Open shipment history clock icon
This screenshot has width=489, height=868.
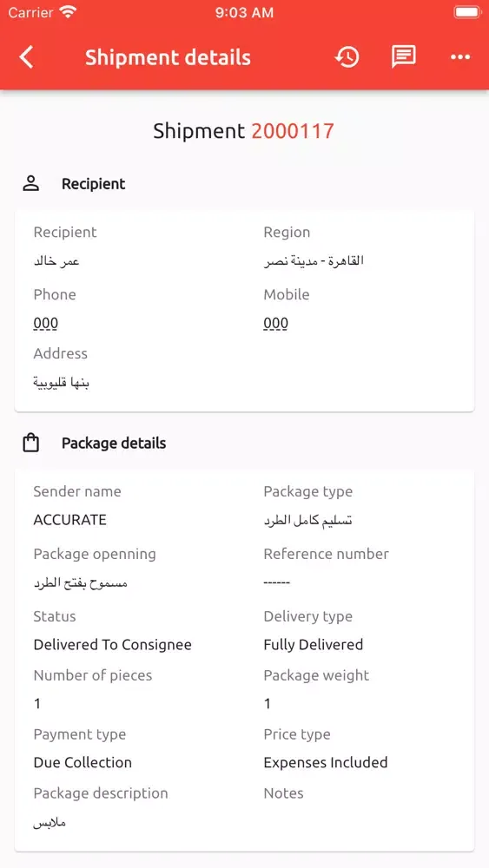click(347, 57)
